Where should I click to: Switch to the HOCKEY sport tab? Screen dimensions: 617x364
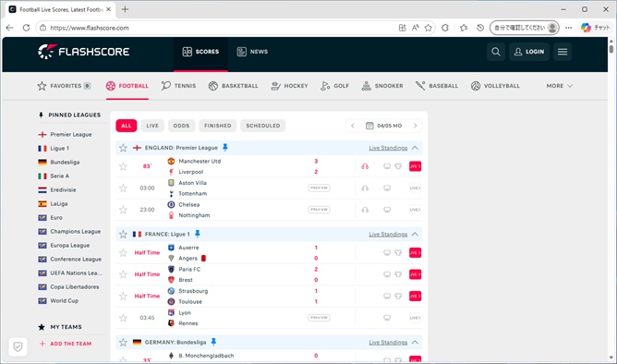[290, 86]
